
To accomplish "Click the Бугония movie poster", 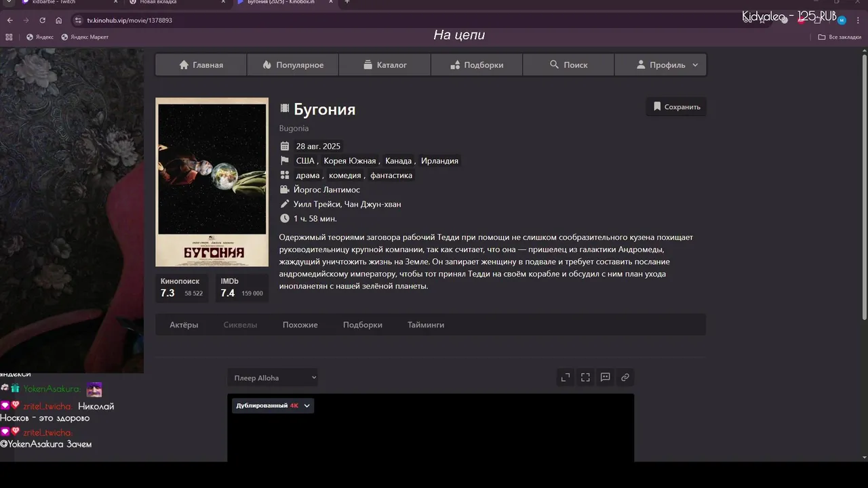I will pos(212,182).
